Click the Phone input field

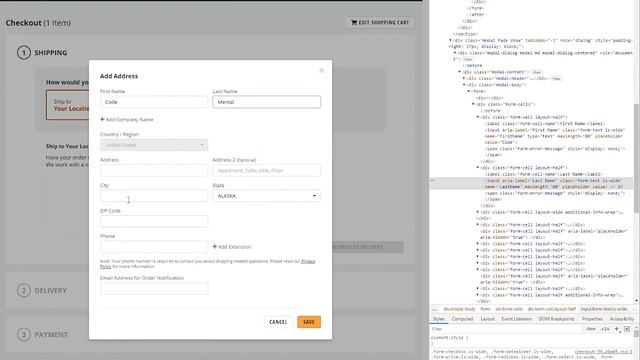(x=154, y=247)
